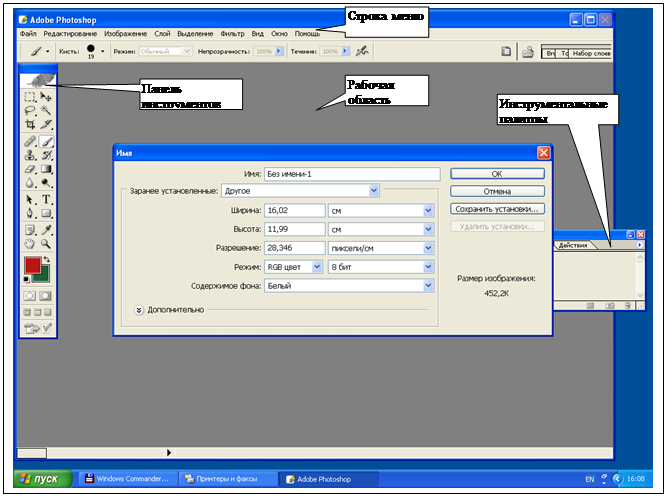Select the Notes tool

[30, 230]
